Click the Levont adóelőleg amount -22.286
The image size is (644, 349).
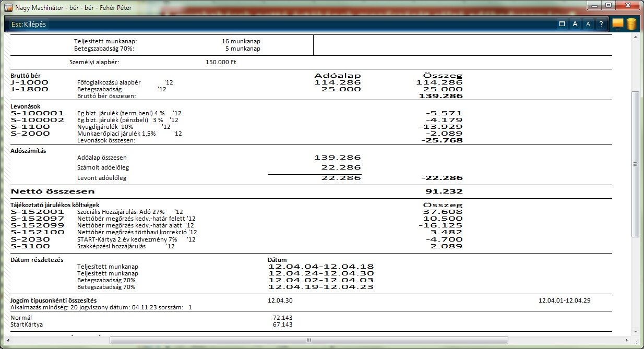[443, 178]
